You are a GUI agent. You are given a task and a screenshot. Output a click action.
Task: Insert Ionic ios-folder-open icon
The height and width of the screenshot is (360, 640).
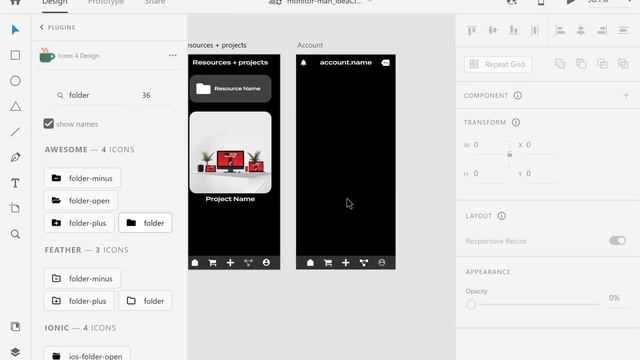pos(87,355)
